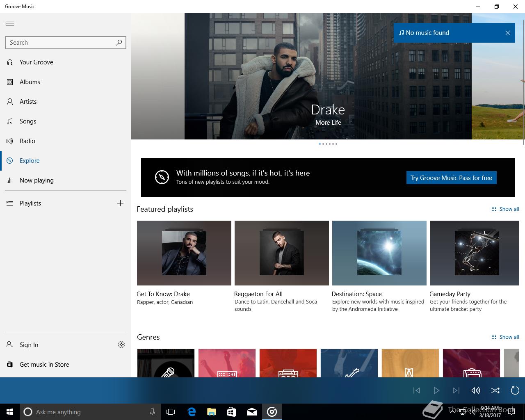525x420 pixels.
Task: Click the Next track button
Action: pos(456,390)
